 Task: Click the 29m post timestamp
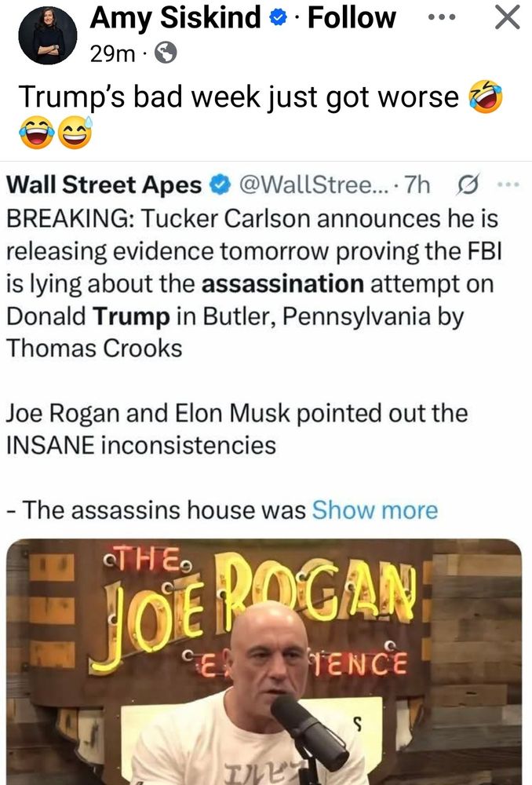point(109,53)
